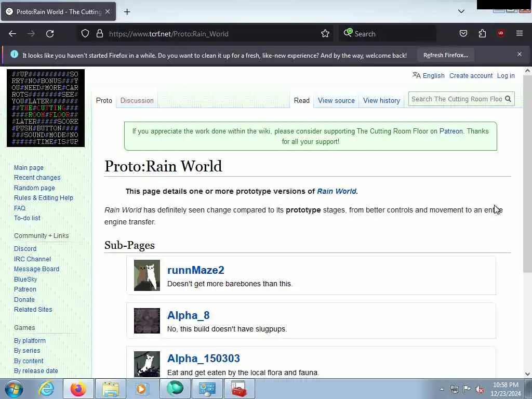Image resolution: width=532 pixels, height=399 pixels.
Task: Browse games By series
Action: pyautogui.click(x=27, y=351)
